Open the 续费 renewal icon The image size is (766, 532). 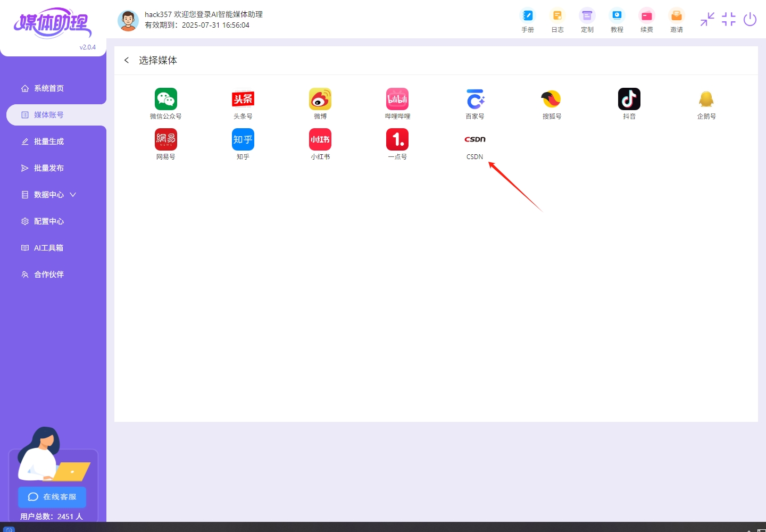[647, 15]
